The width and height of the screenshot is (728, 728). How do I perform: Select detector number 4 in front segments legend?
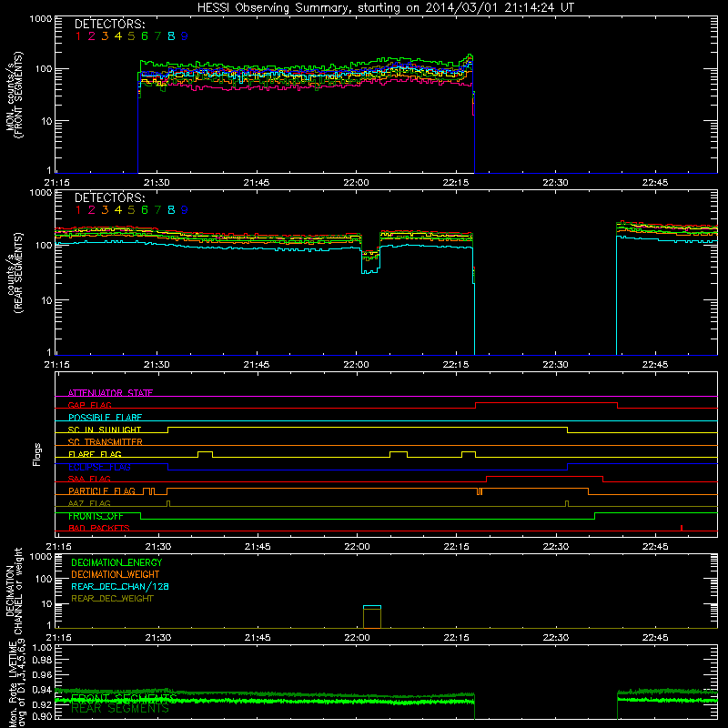click(x=118, y=36)
